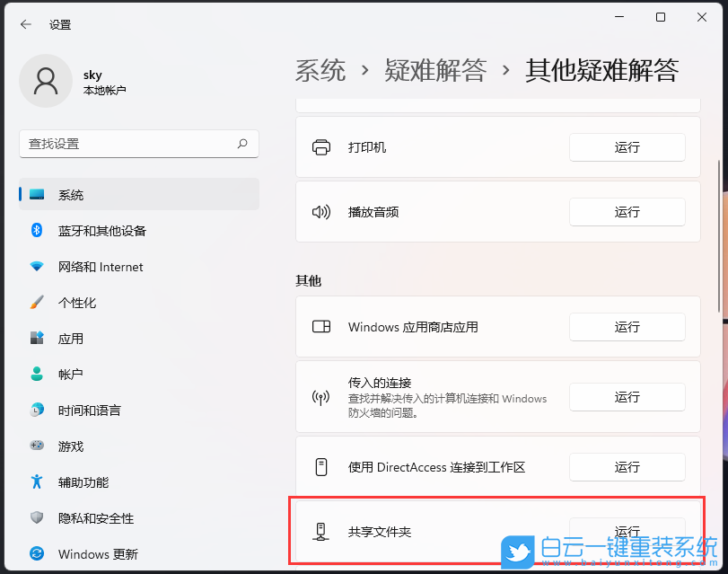
Task: Click the shield icon for 隐私和安全性
Action: [36, 518]
